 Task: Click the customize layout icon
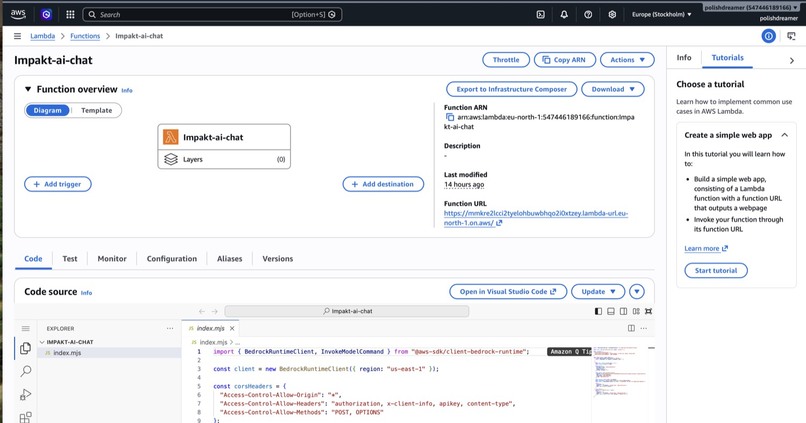coord(636,311)
